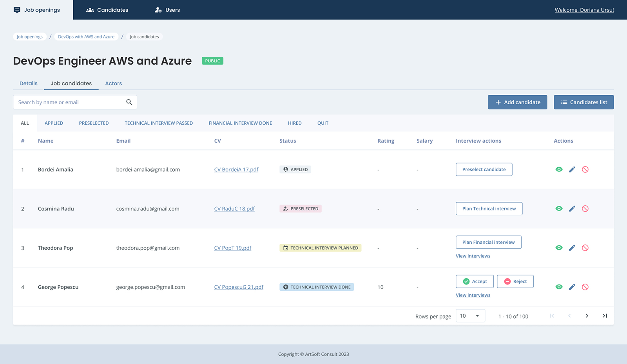Block Bordei Amalia with red ban icon
This screenshot has width=627, height=364.
point(585,169)
